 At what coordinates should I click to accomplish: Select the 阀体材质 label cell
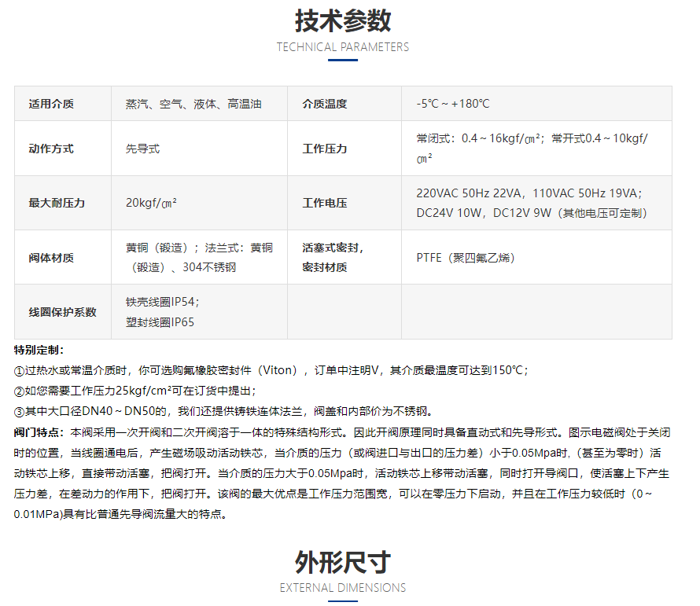tap(51, 257)
